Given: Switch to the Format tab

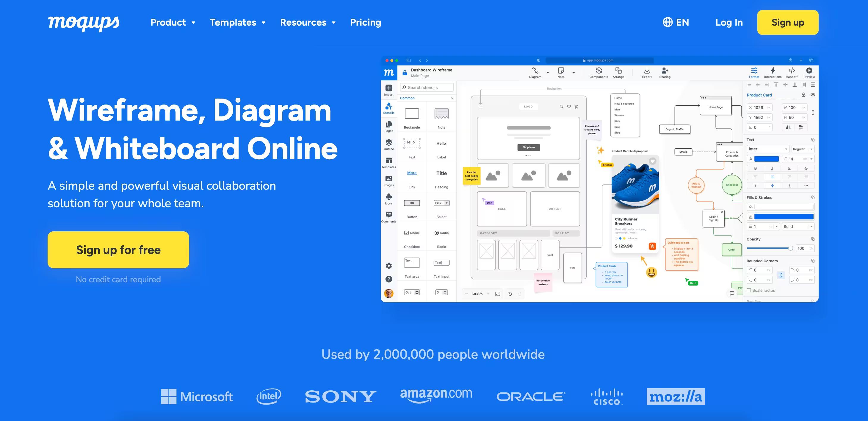Looking at the screenshot, I should coord(754,73).
